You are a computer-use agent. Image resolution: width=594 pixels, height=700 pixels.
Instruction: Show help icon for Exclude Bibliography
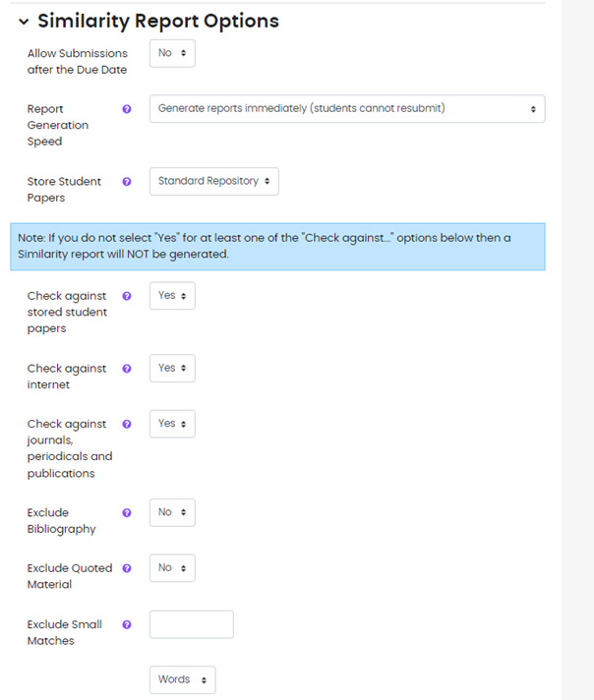(x=127, y=513)
